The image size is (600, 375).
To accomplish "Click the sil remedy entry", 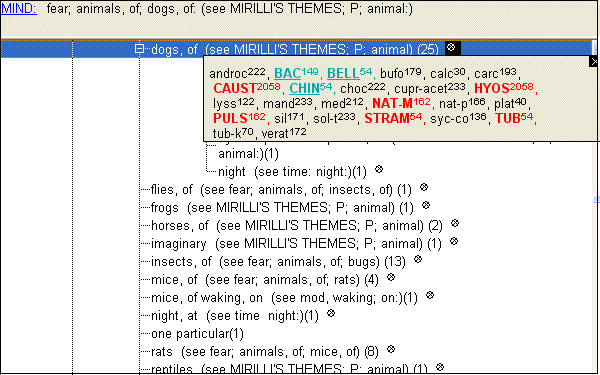I will (x=290, y=118).
